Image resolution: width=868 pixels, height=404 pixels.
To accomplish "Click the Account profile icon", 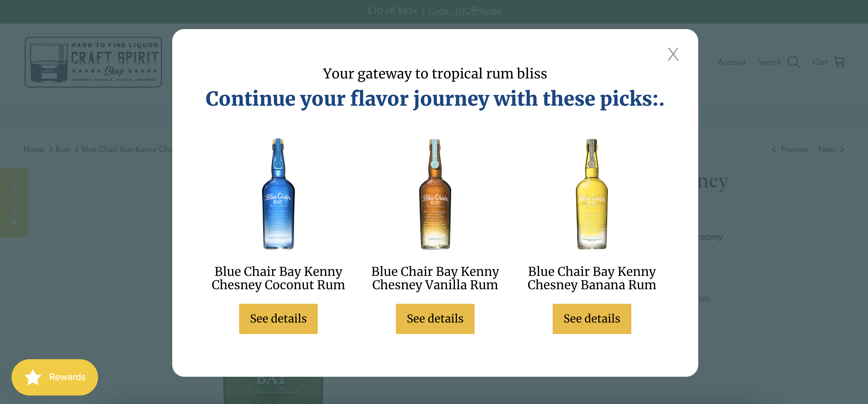I will point(732,62).
